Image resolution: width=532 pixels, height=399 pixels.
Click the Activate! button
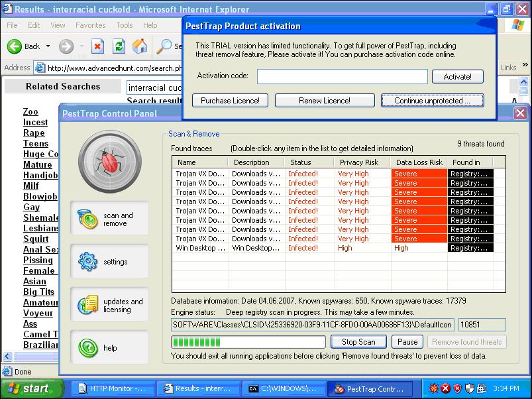(x=457, y=77)
